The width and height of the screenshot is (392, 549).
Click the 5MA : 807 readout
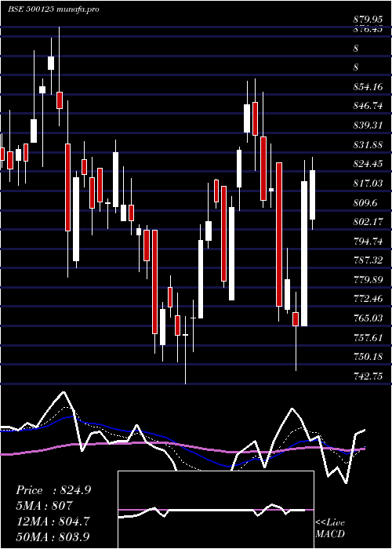(44, 506)
